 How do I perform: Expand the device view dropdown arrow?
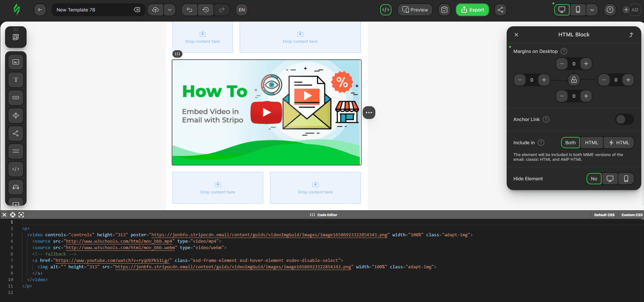(592, 10)
